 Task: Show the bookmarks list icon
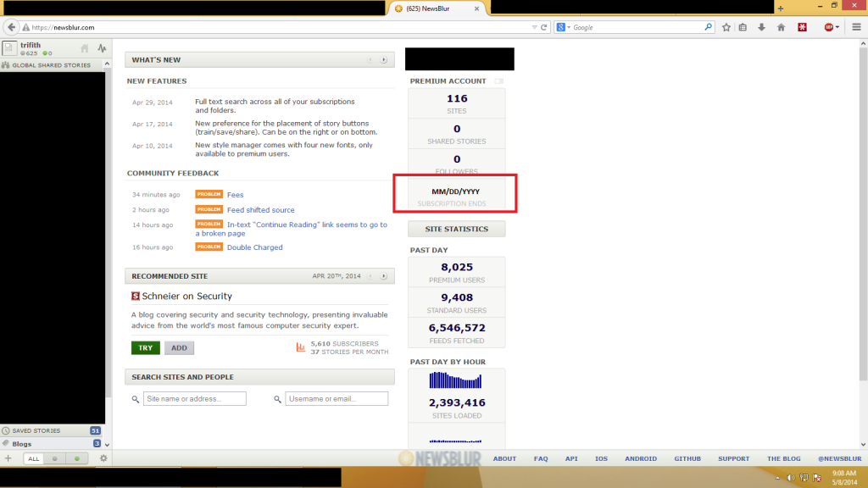tap(743, 27)
